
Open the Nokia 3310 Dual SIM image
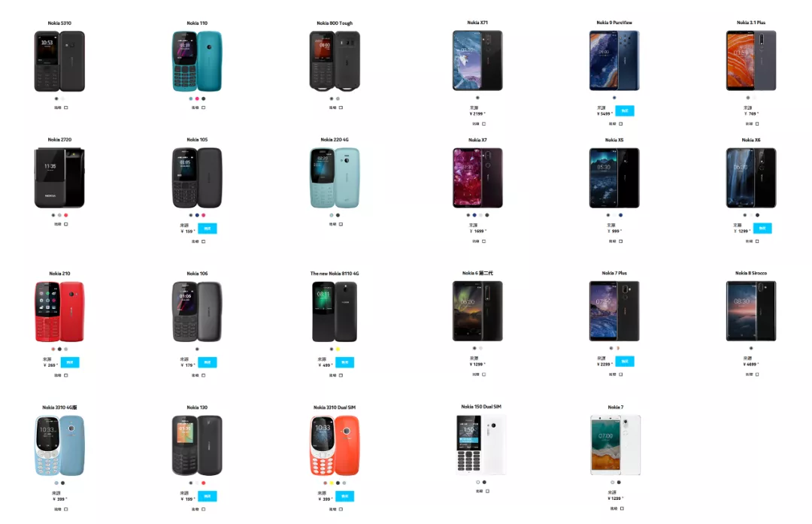tap(335, 445)
